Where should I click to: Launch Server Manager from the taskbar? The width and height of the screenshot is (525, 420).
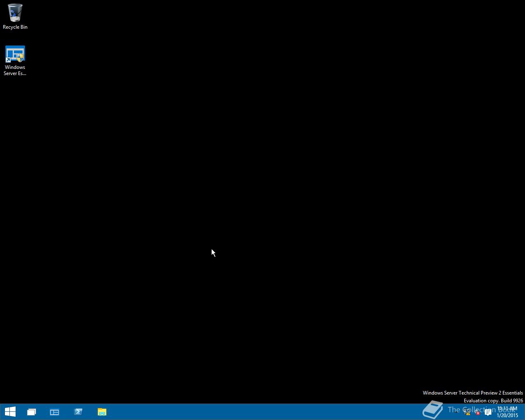pyautogui.click(x=55, y=412)
